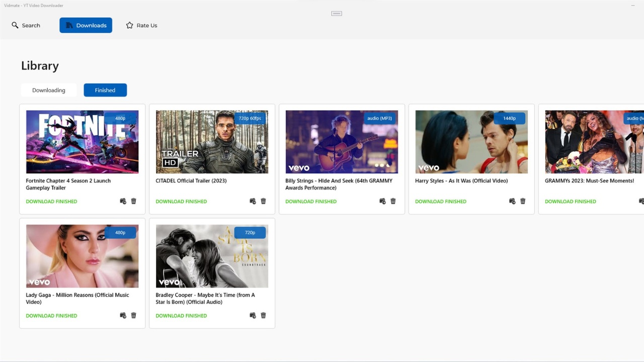Open folder icon for Harry Styles video

512,201
